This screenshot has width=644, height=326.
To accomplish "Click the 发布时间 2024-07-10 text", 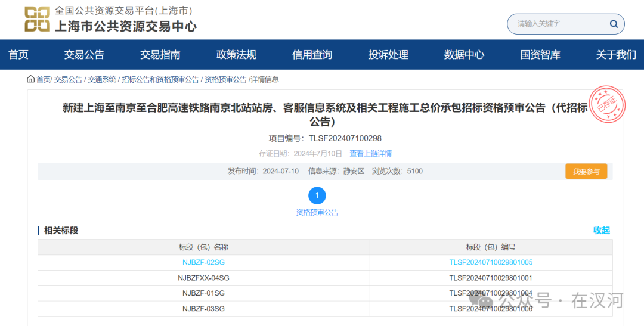I will click(264, 171).
